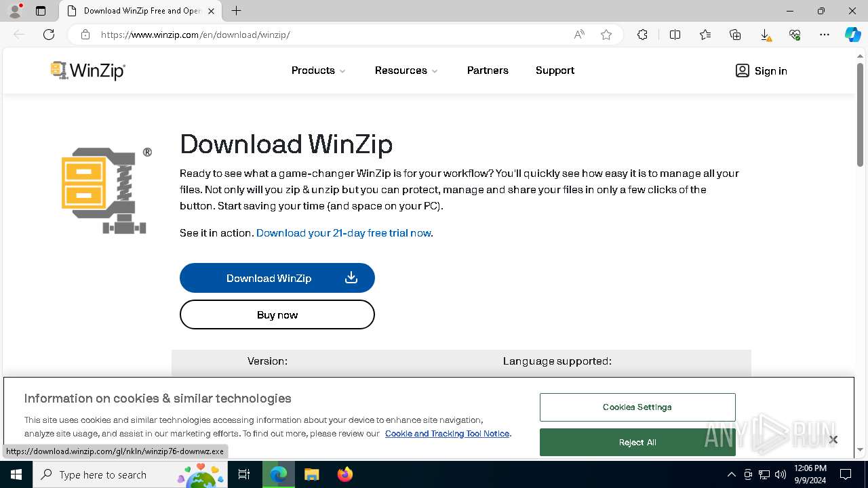
Task: Open the notification center icon
Action: [x=846, y=474]
